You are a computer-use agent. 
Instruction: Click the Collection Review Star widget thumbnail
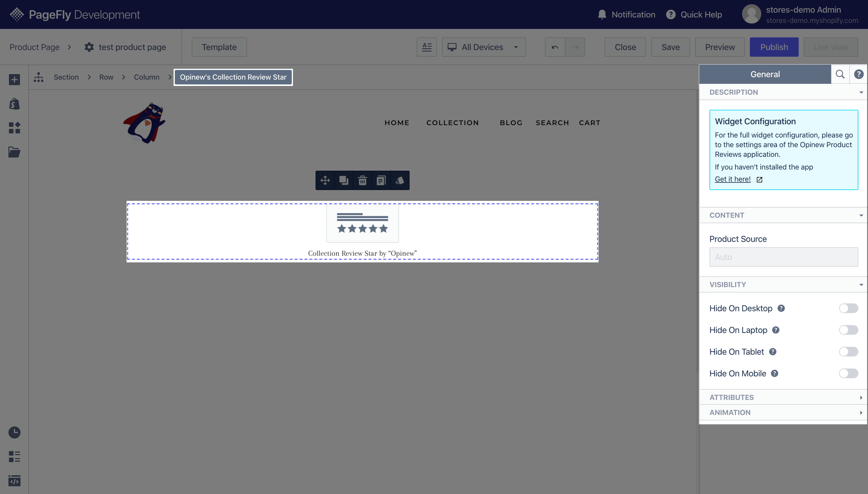tap(363, 223)
